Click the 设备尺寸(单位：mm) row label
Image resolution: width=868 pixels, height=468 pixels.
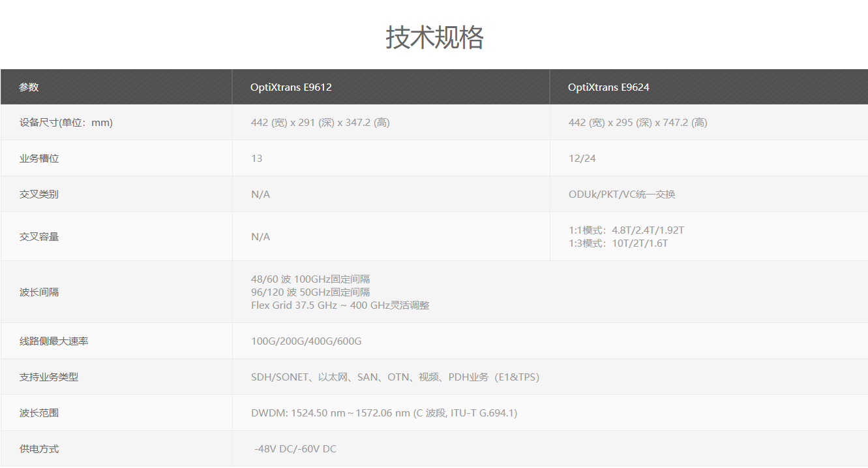66,122
